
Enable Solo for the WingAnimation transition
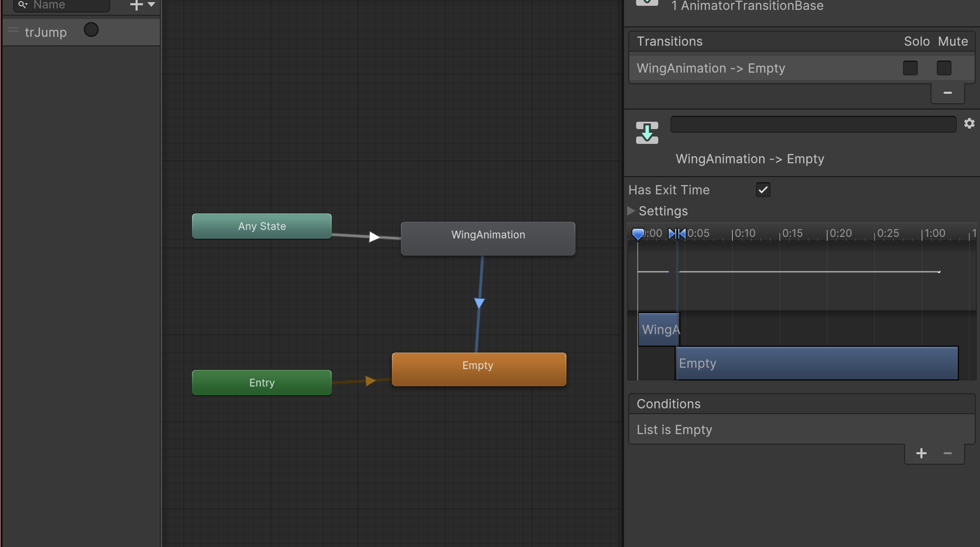coord(910,68)
